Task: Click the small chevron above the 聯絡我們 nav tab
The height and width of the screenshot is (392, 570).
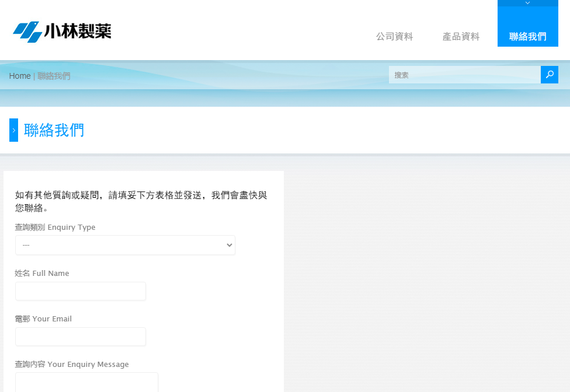Action: click(527, 3)
